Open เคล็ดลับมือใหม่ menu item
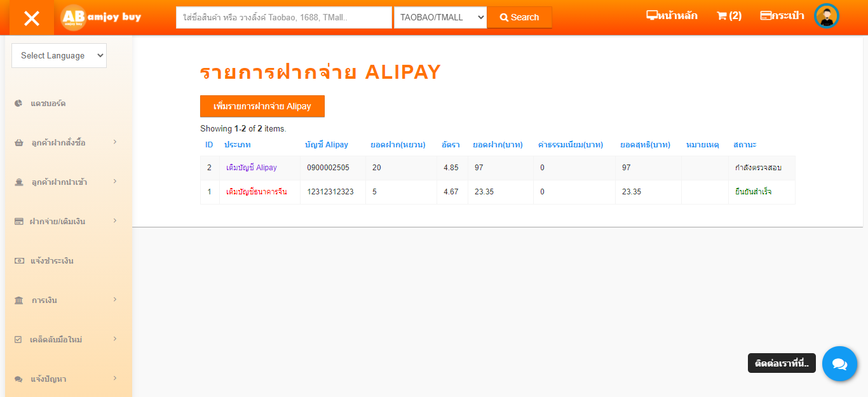 click(x=56, y=340)
